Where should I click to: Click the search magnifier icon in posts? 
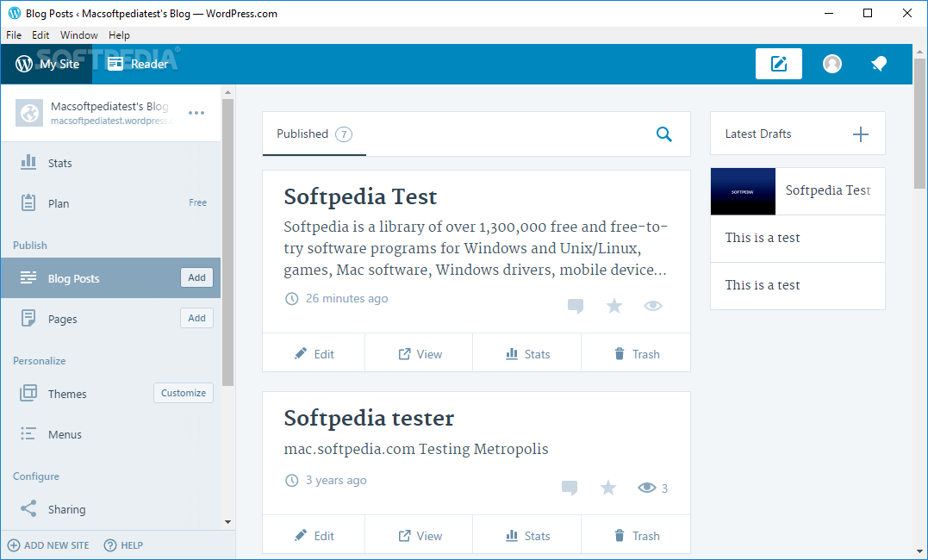664,134
